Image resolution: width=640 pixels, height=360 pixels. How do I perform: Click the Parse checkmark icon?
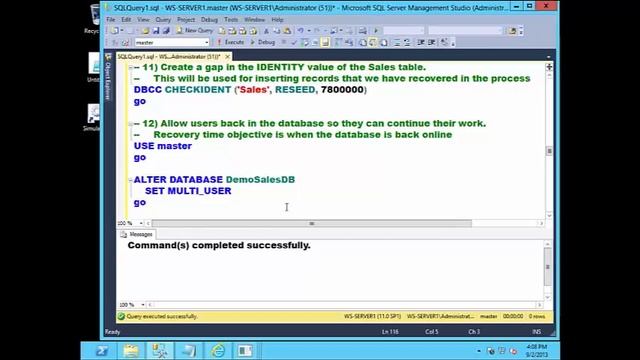click(x=294, y=42)
